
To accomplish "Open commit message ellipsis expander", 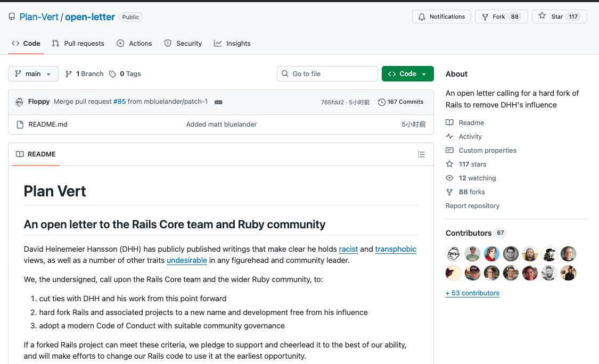I will tap(218, 102).
